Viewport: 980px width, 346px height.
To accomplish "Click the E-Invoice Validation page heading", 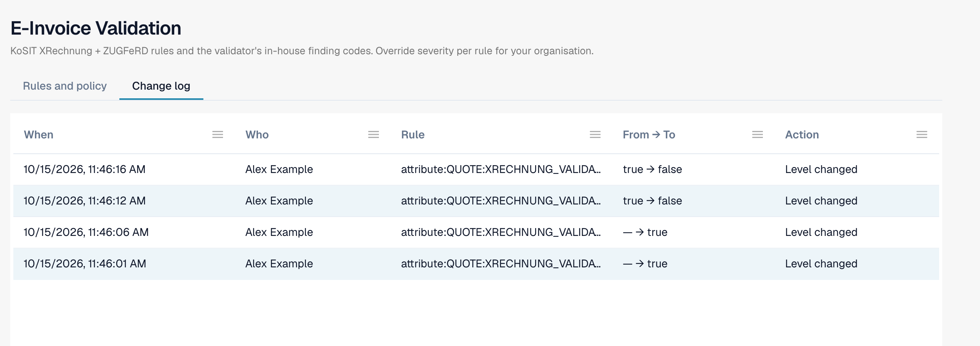I will (x=96, y=28).
